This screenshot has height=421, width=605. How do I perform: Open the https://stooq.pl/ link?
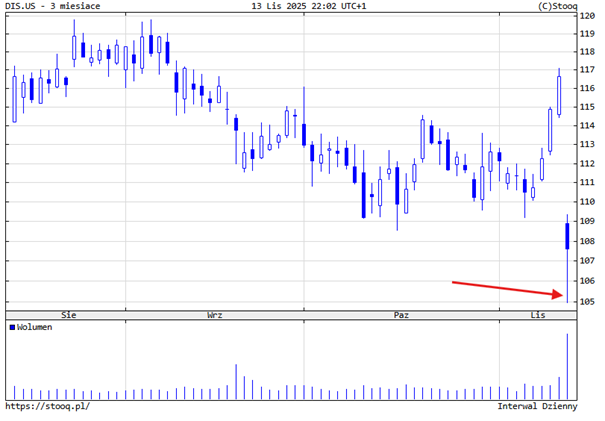(48, 407)
